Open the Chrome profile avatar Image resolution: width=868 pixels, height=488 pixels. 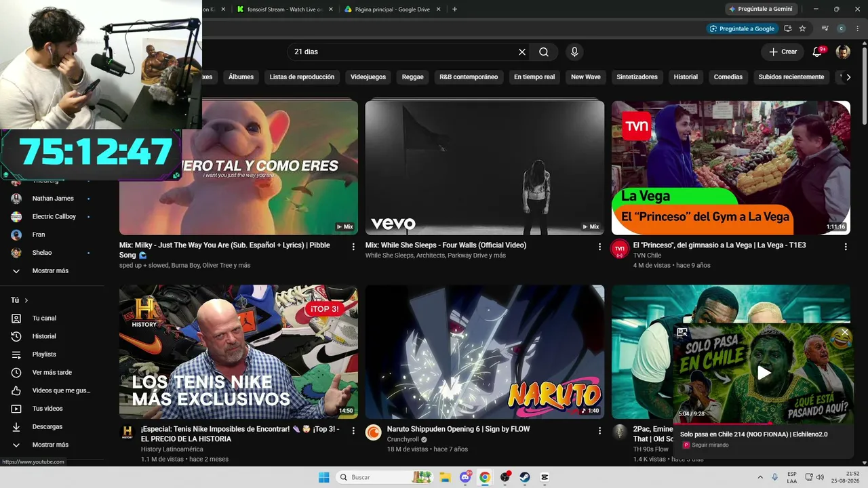point(842,28)
